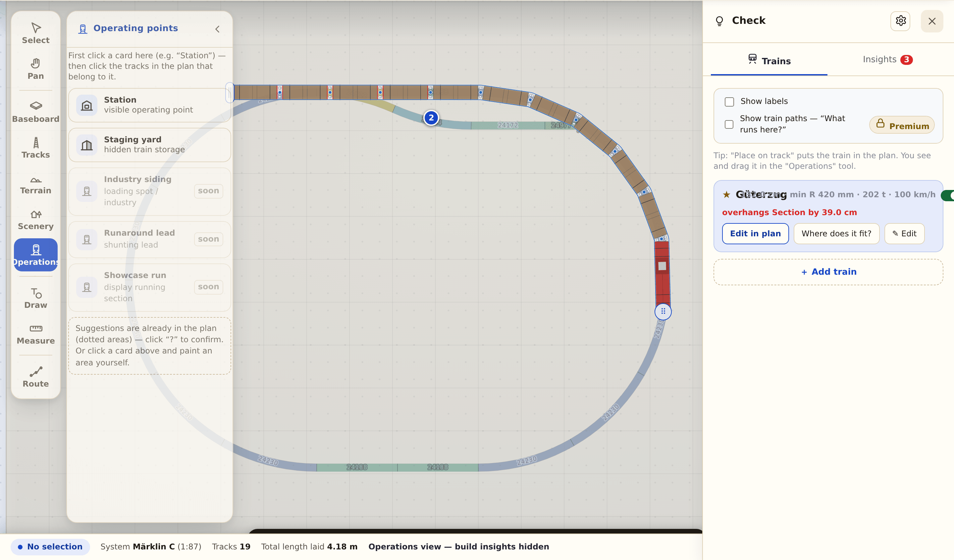Click the Operations tool button

(35, 255)
